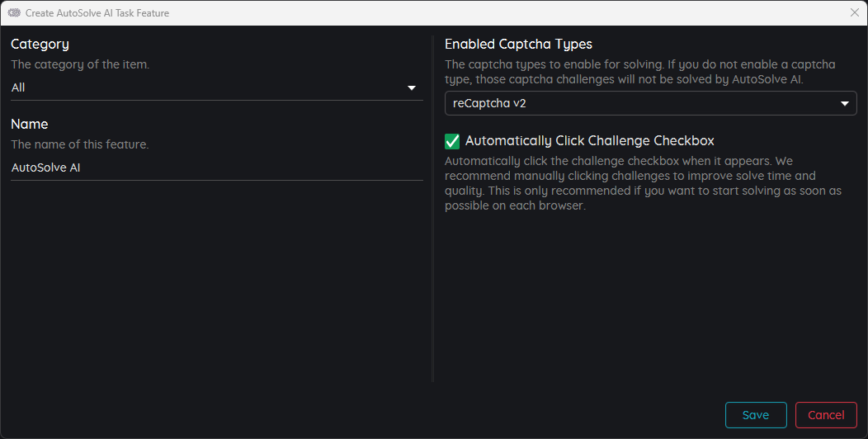
Task: Click the vertical divider between the two panels
Action: point(432,209)
